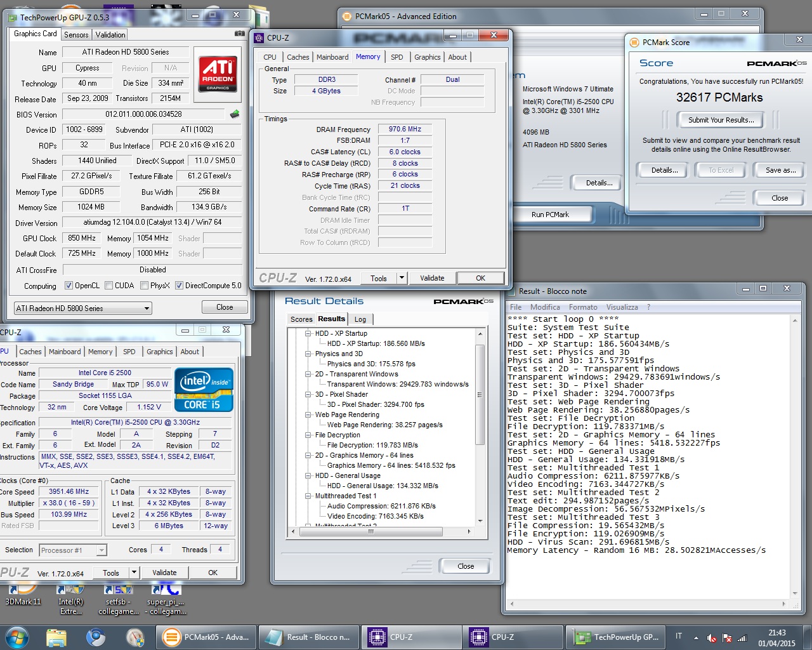Click the network signal tray icon
The height and width of the screenshot is (650, 812).
tap(742, 637)
